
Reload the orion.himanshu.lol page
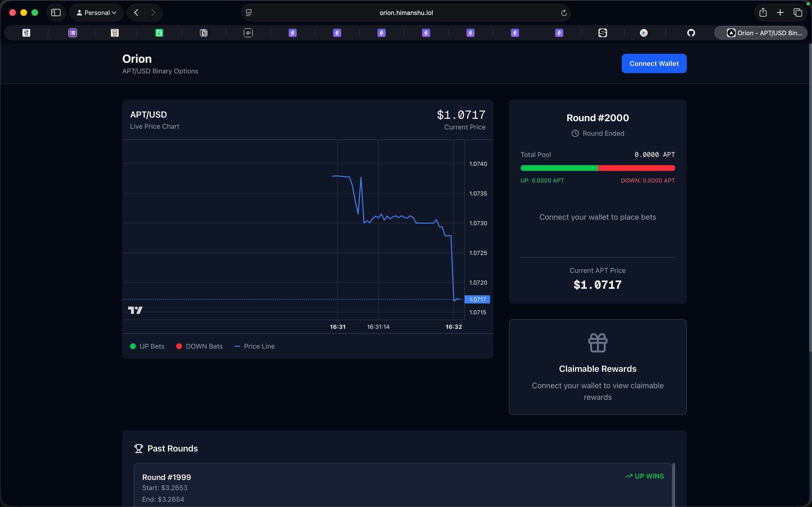point(564,13)
